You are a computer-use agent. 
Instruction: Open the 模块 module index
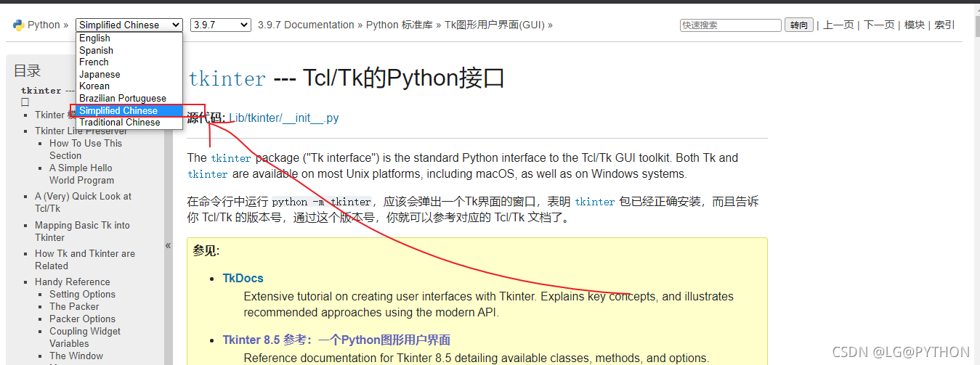click(915, 25)
